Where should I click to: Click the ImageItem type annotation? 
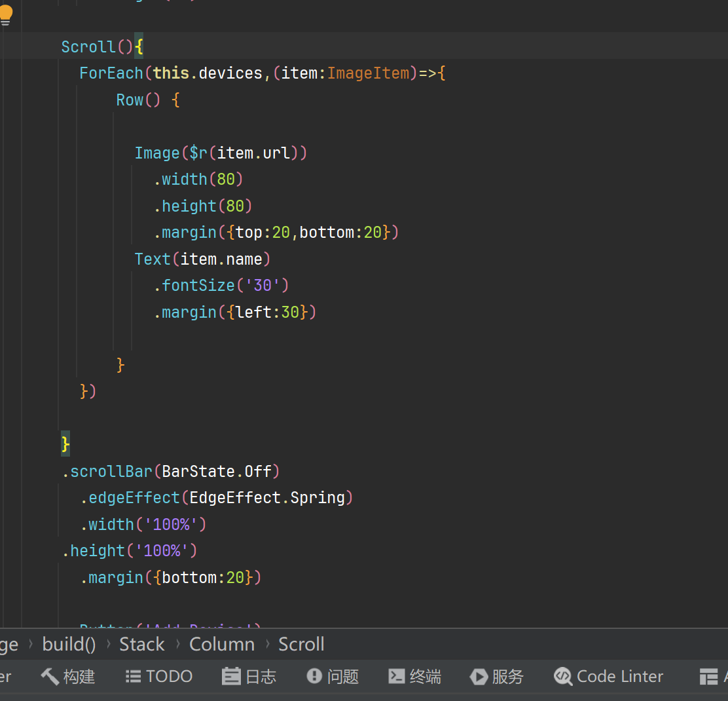369,73
